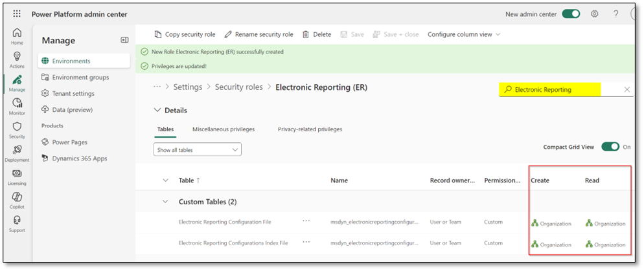
Task: Open the settings gear icon
Action: click(594, 14)
